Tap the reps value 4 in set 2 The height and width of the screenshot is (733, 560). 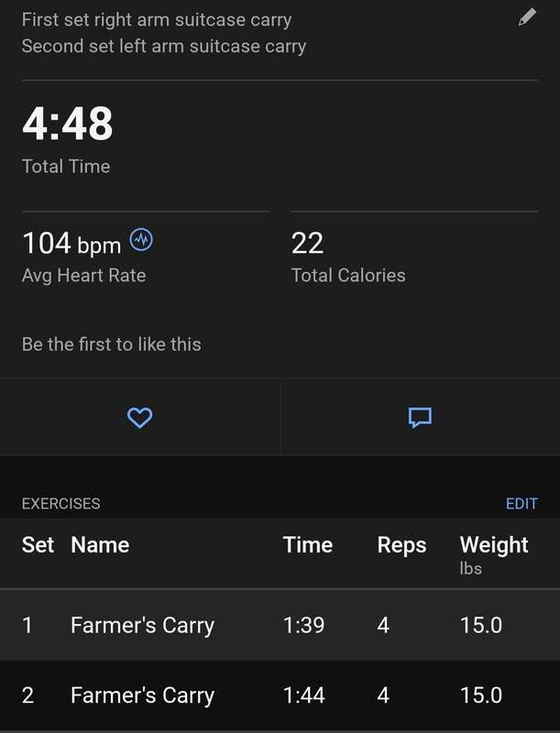(x=383, y=695)
